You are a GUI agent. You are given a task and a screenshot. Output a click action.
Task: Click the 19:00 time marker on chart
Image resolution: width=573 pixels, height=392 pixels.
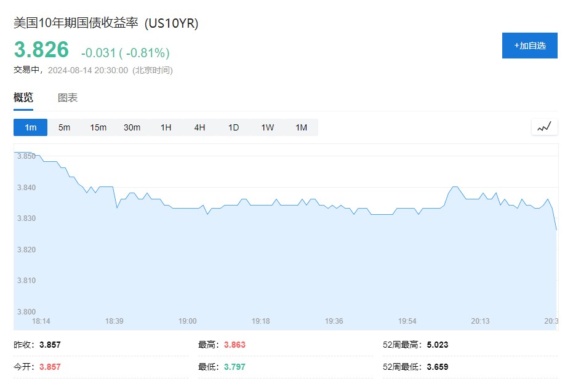pyautogui.click(x=187, y=321)
